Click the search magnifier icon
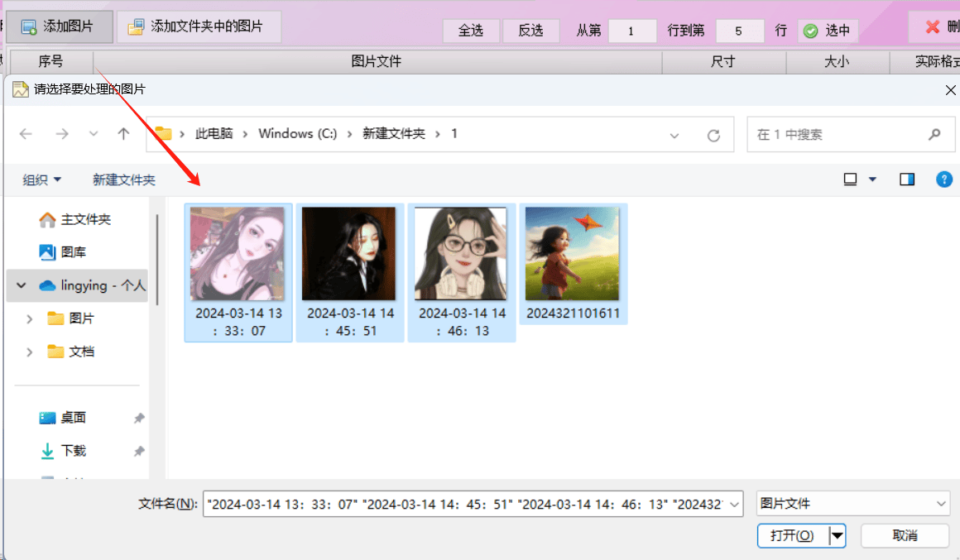The image size is (960, 560). 934,134
